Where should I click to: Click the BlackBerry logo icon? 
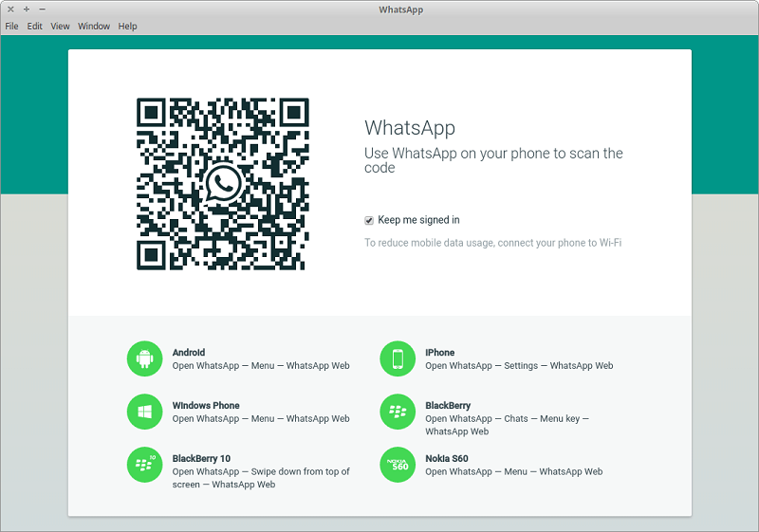pos(398,412)
